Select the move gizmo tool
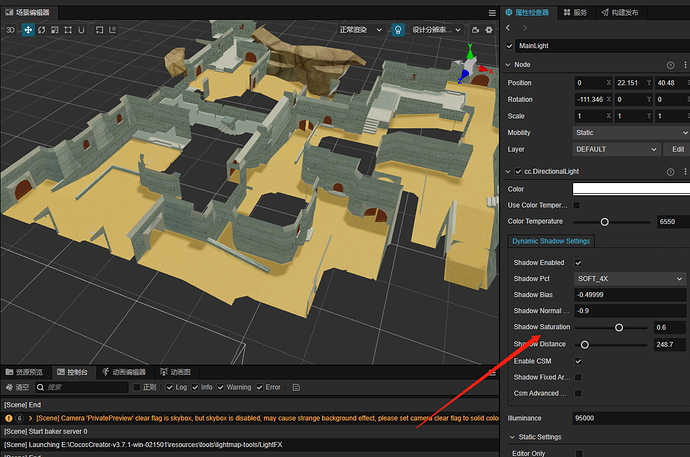Image resolution: width=690 pixels, height=457 pixels. coord(27,30)
